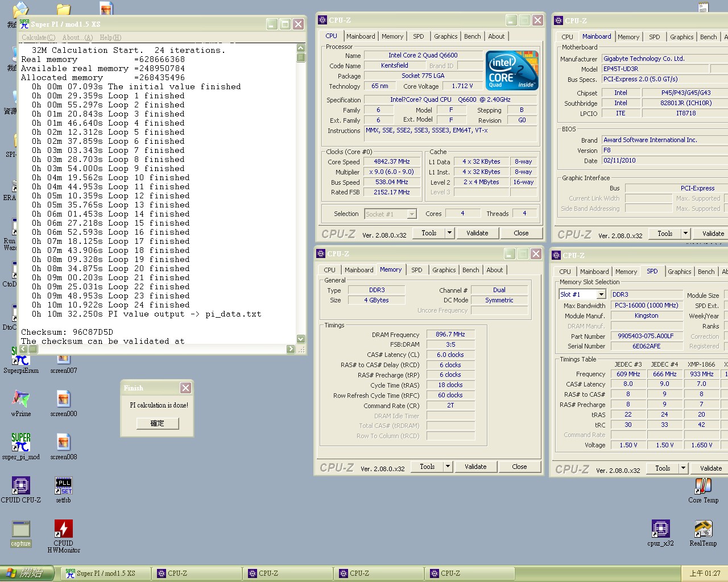Image resolution: width=728 pixels, height=582 pixels.
Task: Switch to Memory tab in SPD window
Action: (626, 272)
